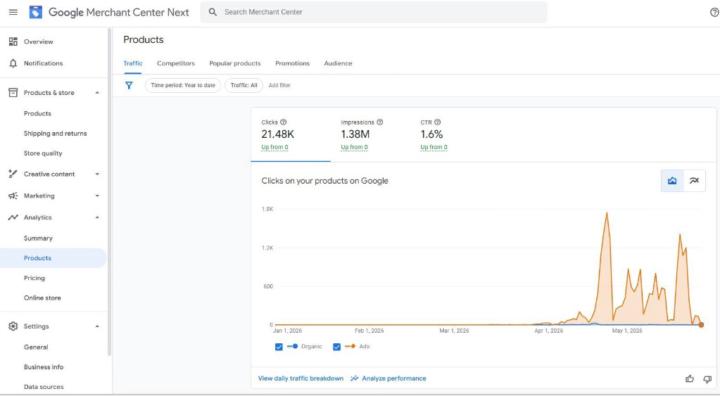Expand the Creative content section
This screenshot has height=396, width=720.
pyautogui.click(x=97, y=174)
